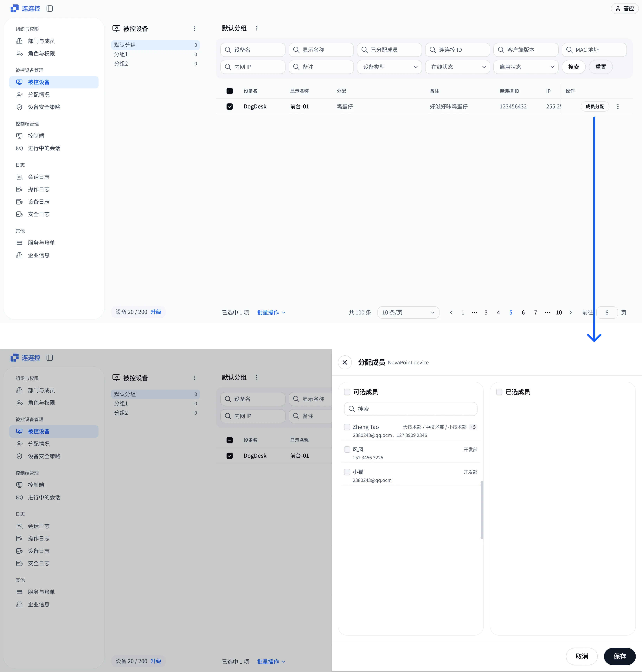The width and height of the screenshot is (642, 672).
Task: Open 设备安全策略 in top sidebar
Action: (x=54, y=107)
